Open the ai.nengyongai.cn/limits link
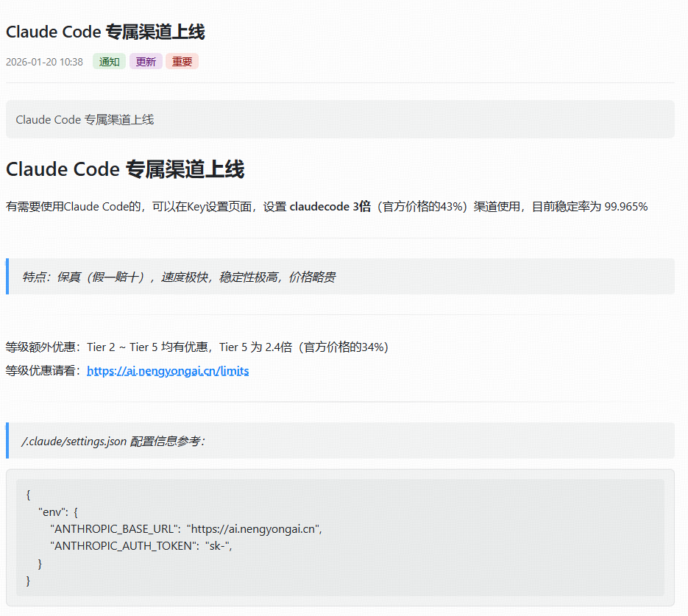The height and width of the screenshot is (616, 688). point(168,371)
